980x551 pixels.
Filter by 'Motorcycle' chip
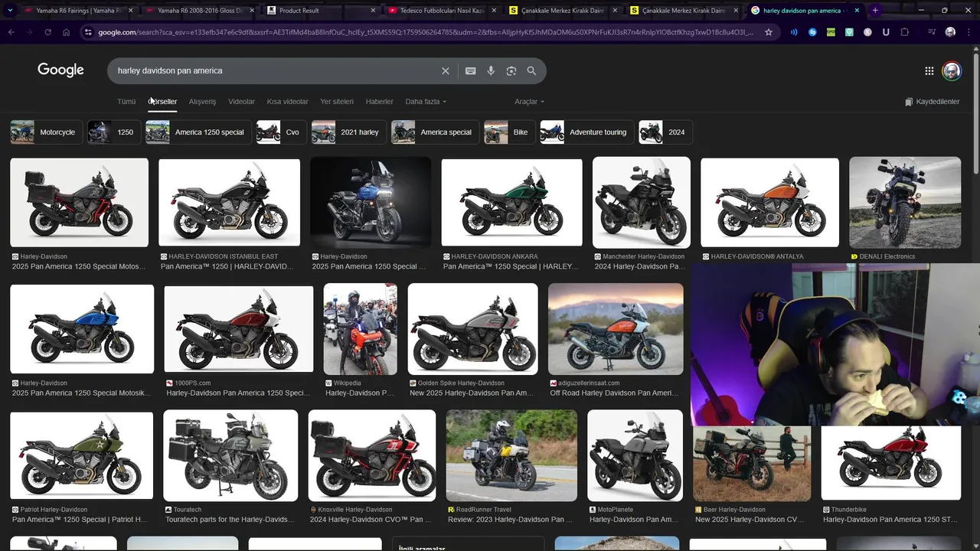point(46,132)
